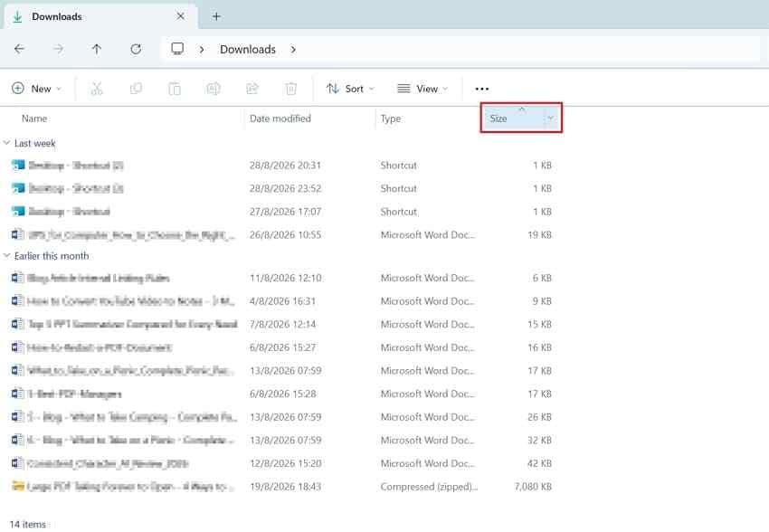Select shortcut file dated 28/8/2026 20:31

pyautogui.click(x=281, y=166)
